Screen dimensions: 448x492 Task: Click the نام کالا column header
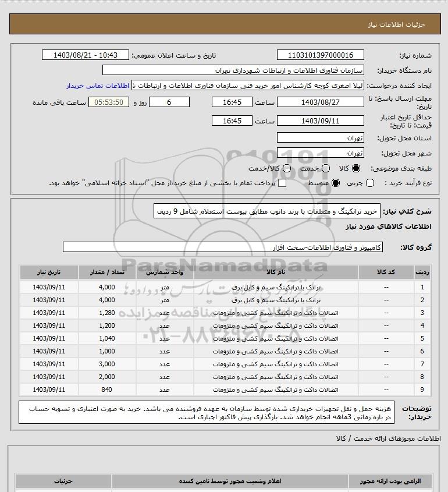point(276,272)
